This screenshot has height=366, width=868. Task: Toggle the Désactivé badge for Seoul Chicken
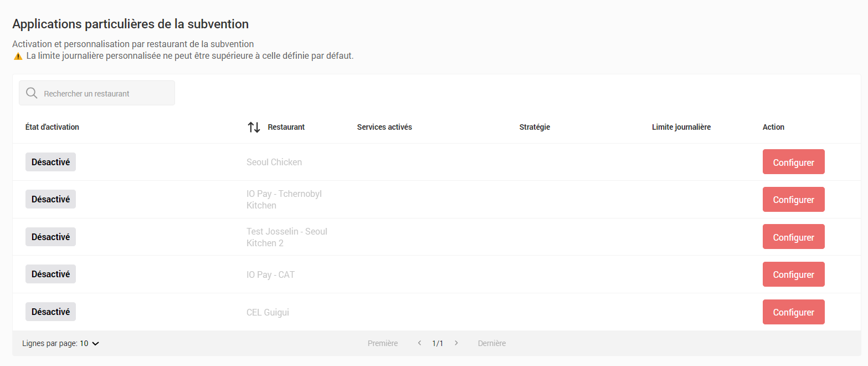(x=50, y=162)
